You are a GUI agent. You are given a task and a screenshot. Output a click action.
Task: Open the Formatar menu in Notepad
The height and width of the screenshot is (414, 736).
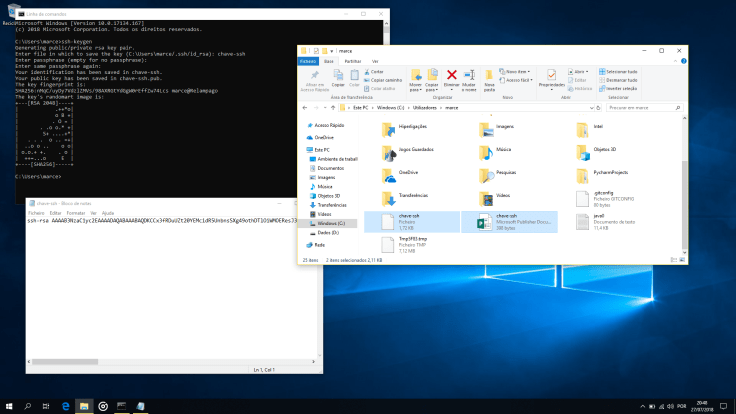75,213
